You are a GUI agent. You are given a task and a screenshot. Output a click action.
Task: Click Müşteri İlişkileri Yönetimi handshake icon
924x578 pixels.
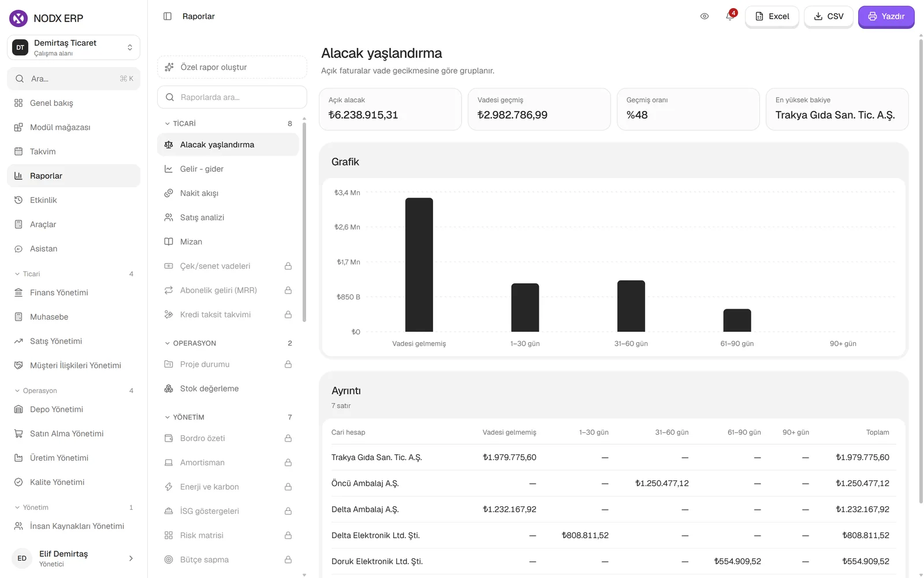click(x=18, y=365)
